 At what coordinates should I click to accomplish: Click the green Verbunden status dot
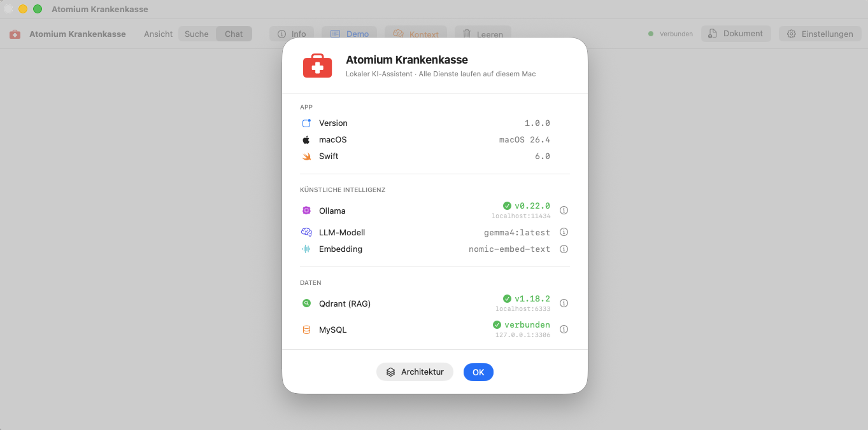coord(651,34)
